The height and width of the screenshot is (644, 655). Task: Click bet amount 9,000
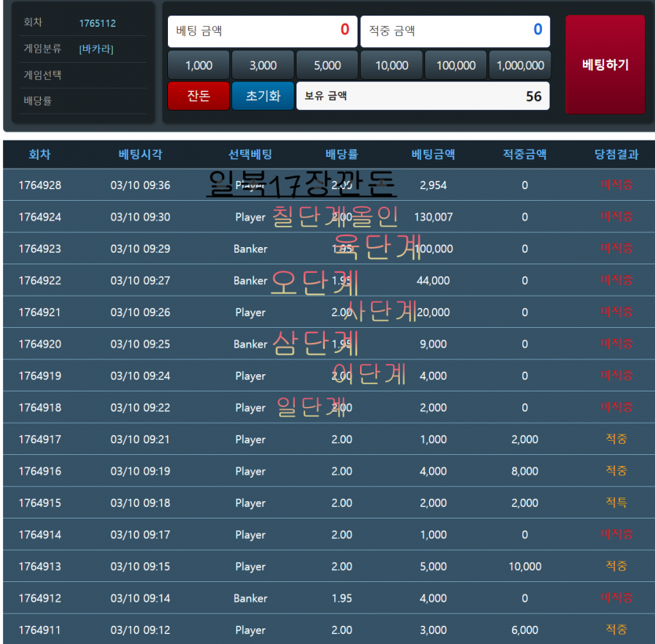(x=433, y=344)
